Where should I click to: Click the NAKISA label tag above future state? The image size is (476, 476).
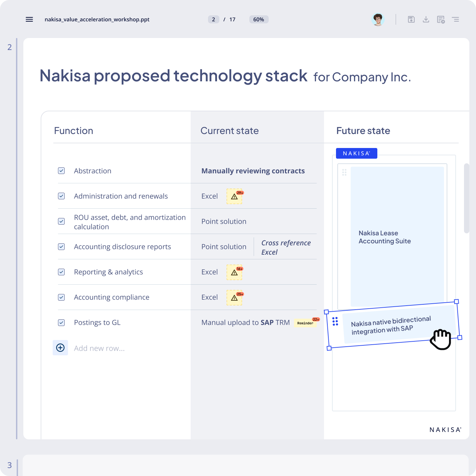pyautogui.click(x=357, y=153)
